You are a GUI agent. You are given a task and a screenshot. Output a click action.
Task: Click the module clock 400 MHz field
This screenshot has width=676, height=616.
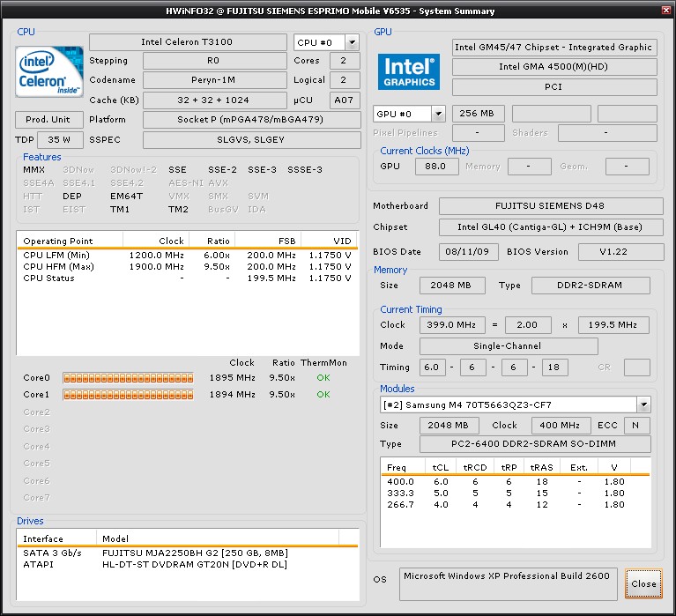(x=561, y=426)
